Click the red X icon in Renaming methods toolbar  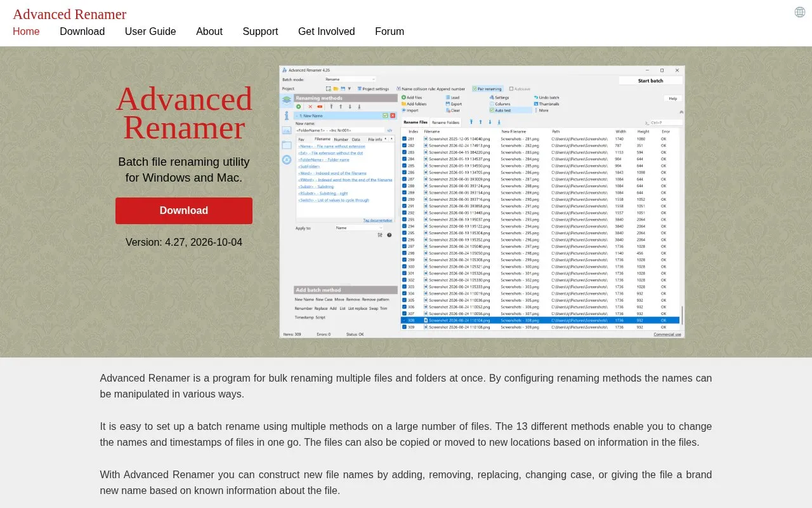[310, 107]
